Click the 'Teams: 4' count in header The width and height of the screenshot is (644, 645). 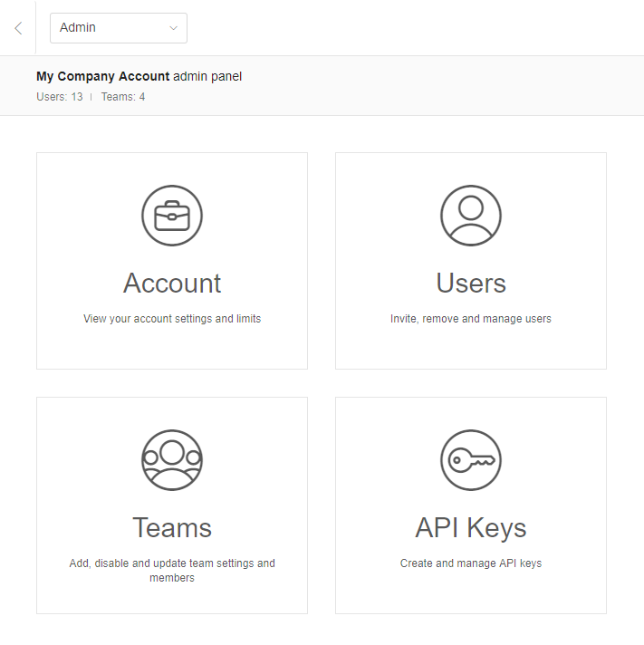point(123,97)
